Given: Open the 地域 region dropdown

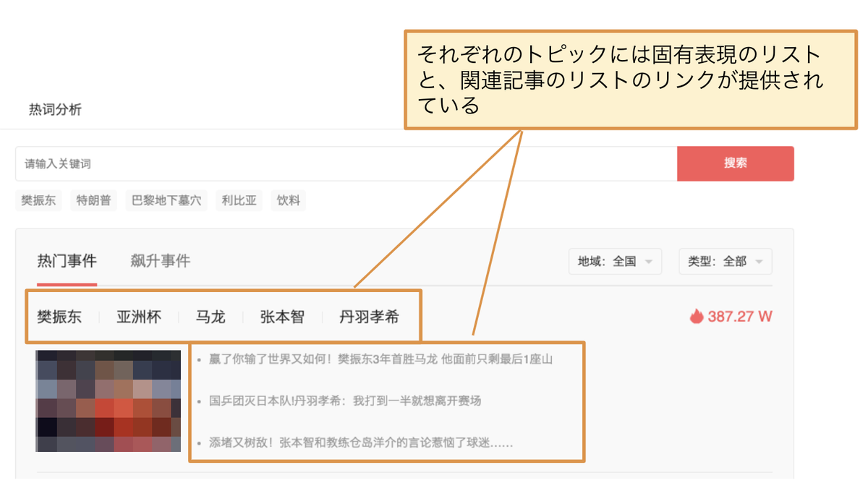Looking at the screenshot, I should pyautogui.click(x=615, y=262).
